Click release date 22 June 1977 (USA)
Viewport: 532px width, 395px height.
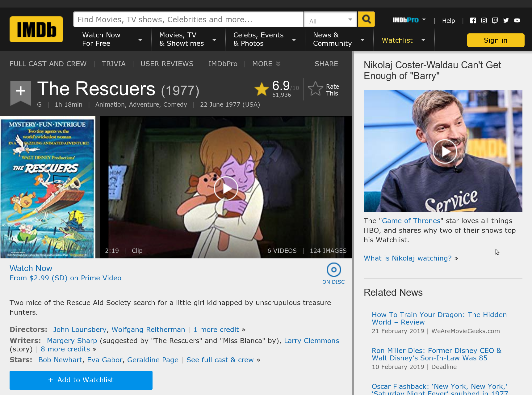point(230,104)
